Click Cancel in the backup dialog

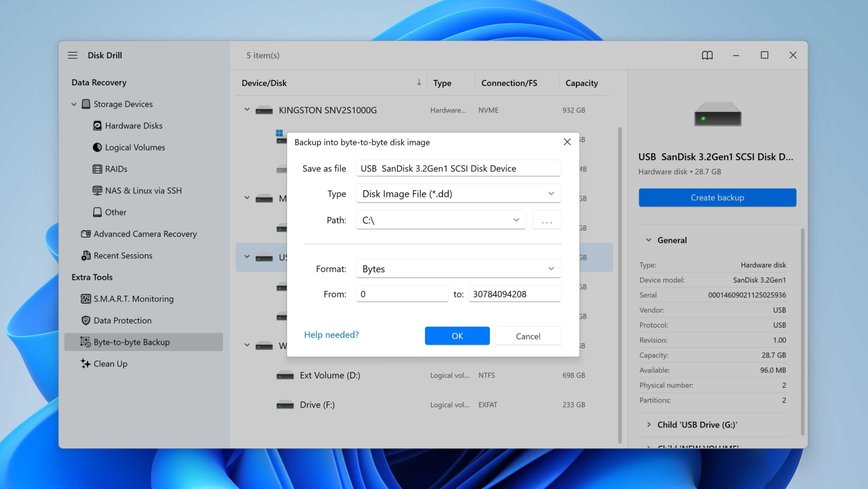tap(528, 336)
